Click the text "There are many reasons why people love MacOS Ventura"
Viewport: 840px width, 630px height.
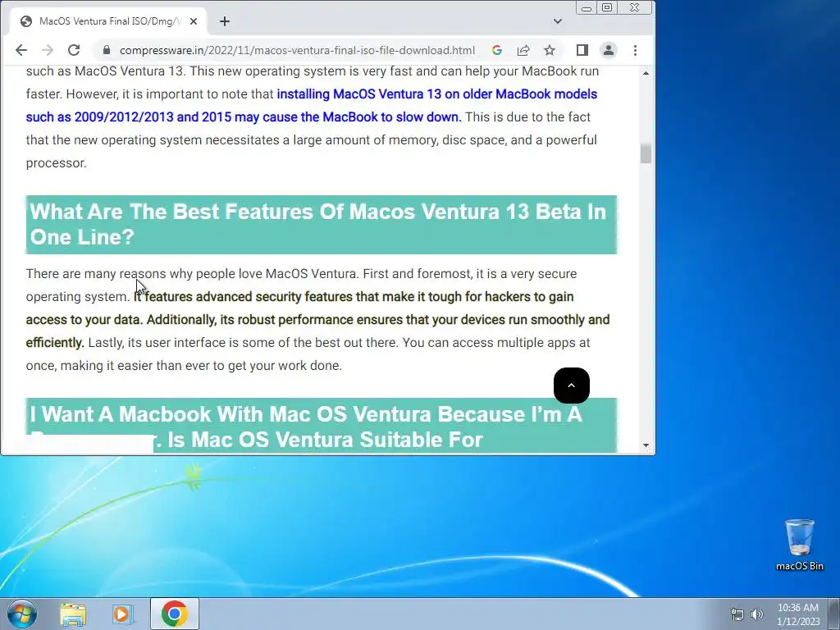click(191, 274)
